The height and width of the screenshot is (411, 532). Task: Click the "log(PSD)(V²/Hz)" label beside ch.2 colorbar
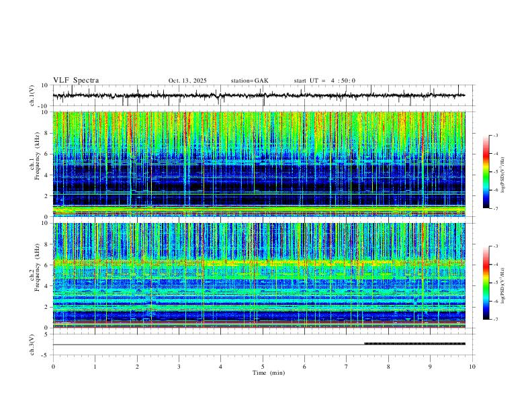(503, 285)
